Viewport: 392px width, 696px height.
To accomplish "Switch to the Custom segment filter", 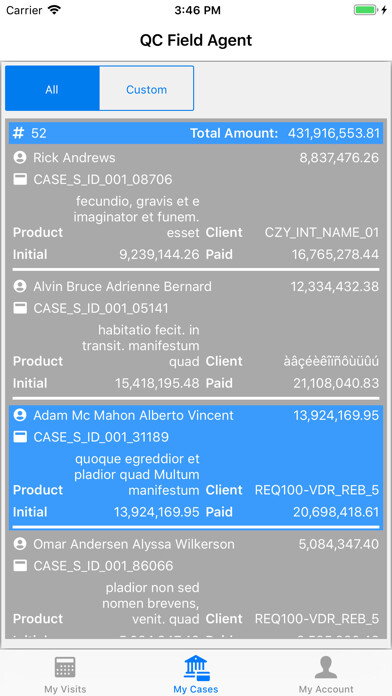I will (x=147, y=89).
